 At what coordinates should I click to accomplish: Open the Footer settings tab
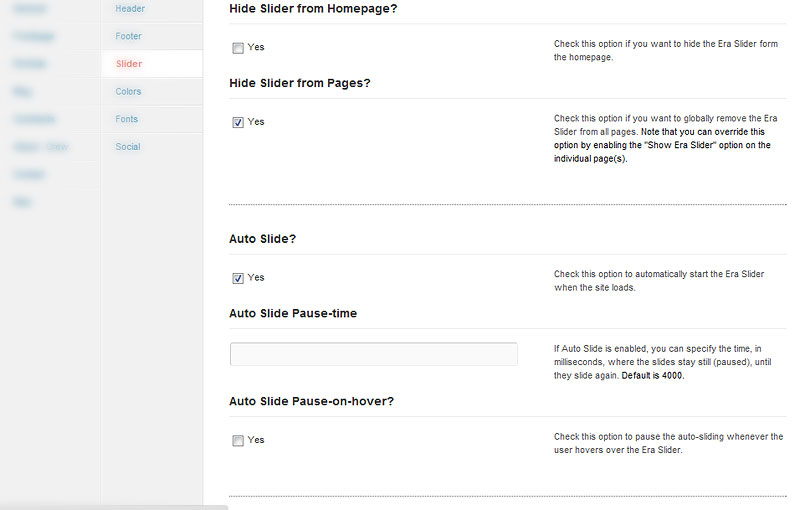(x=129, y=36)
